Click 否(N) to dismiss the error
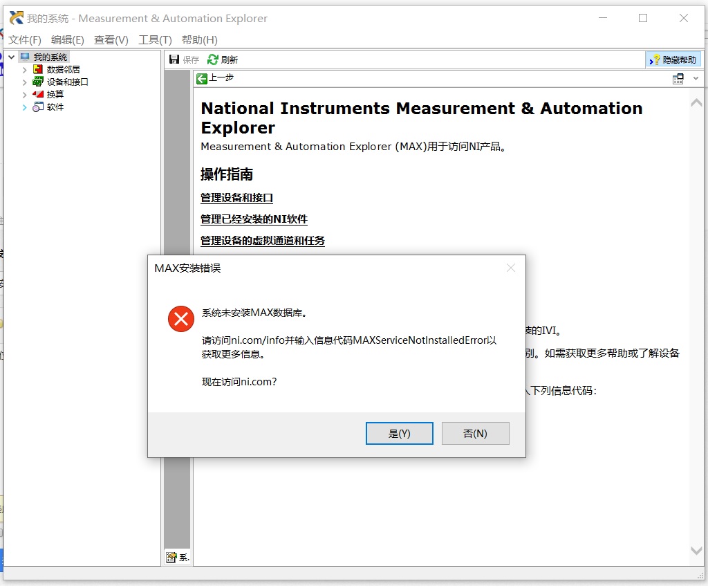Viewport: 708px width, 588px height. tap(475, 434)
